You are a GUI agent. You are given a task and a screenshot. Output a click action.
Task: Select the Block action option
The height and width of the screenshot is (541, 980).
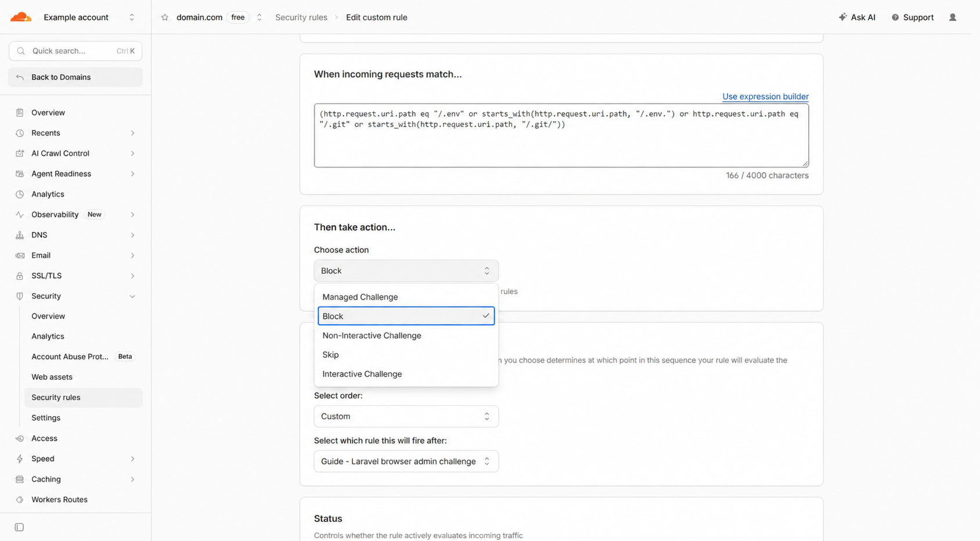406,316
